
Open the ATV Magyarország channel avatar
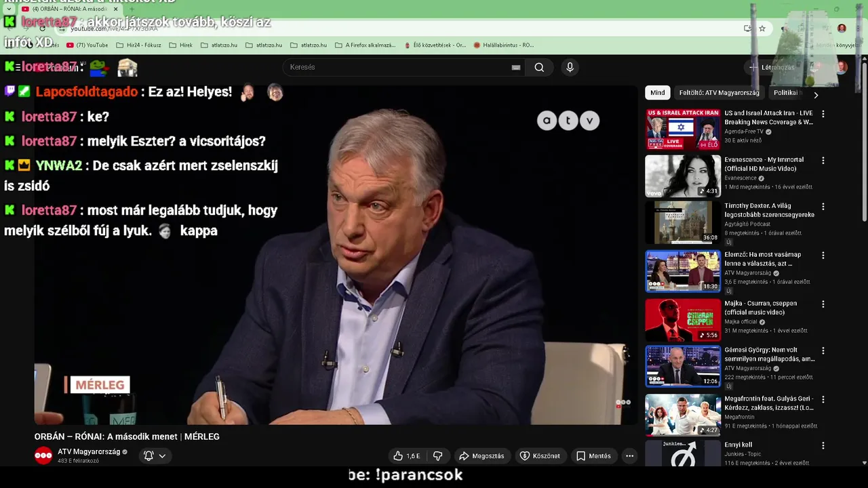coord(43,455)
